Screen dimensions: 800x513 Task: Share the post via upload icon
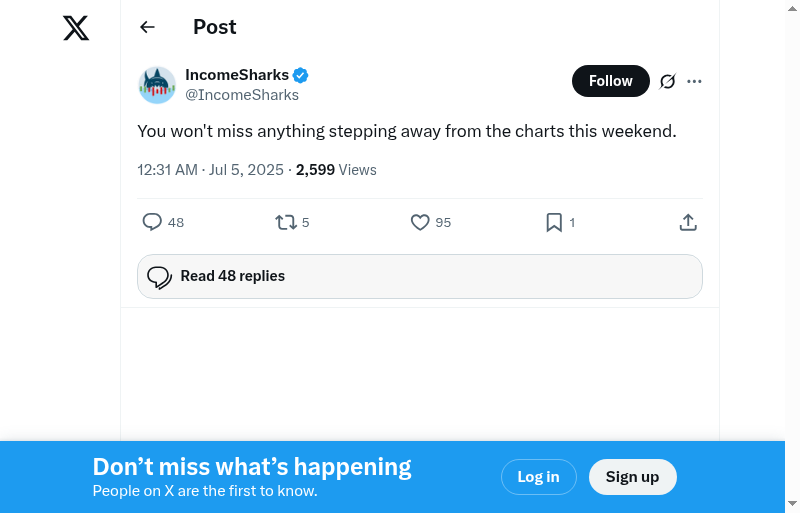tap(688, 222)
